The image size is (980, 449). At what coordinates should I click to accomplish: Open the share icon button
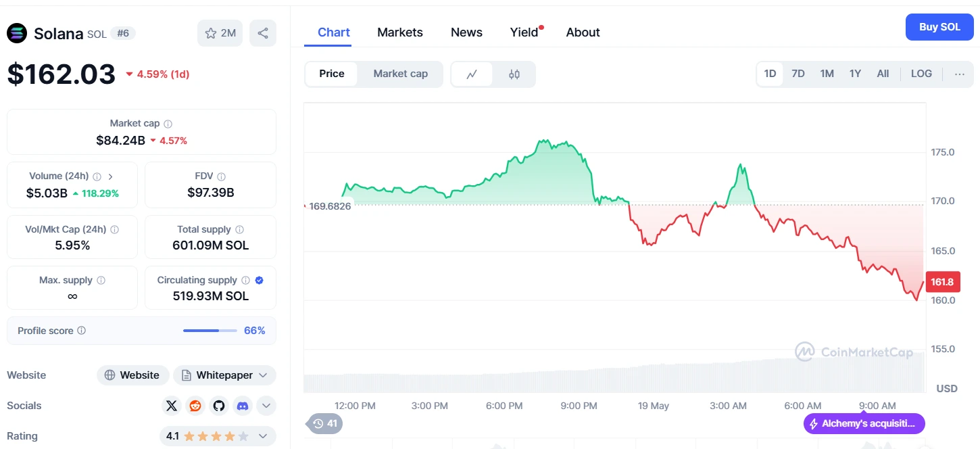tap(263, 33)
